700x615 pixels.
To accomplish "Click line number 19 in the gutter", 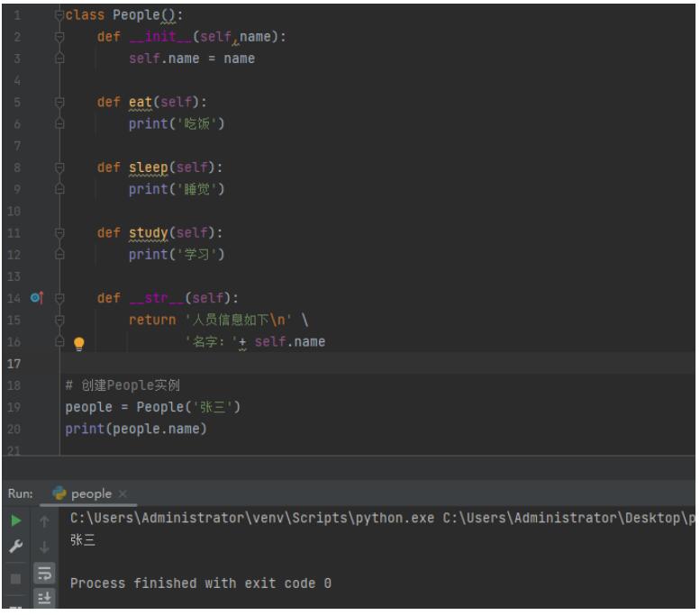I will (x=14, y=407).
